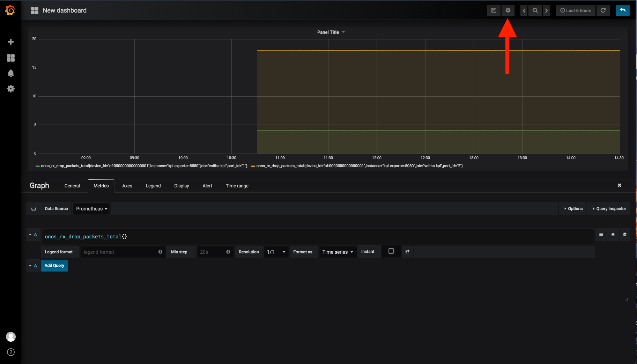
Task: Toggle query A visibility eye
Action: pyautogui.click(x=613, y=235)
